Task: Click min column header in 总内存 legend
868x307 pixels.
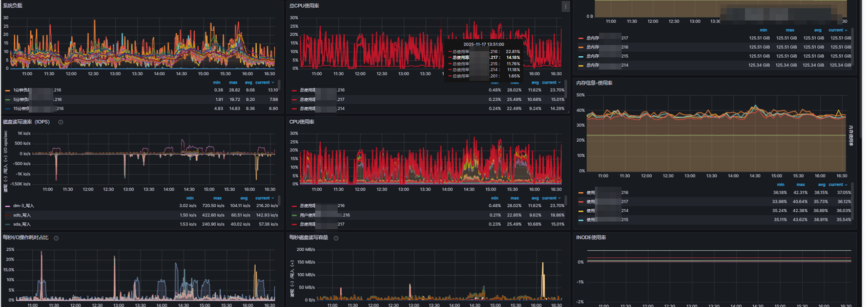Action: point(763,30)
